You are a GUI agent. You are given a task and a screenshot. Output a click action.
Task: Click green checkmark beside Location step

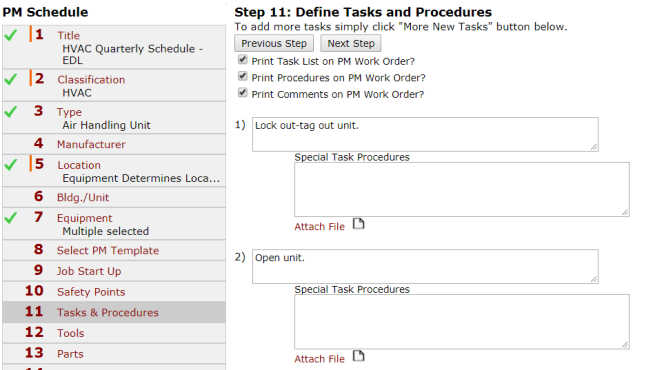point(11,165)
